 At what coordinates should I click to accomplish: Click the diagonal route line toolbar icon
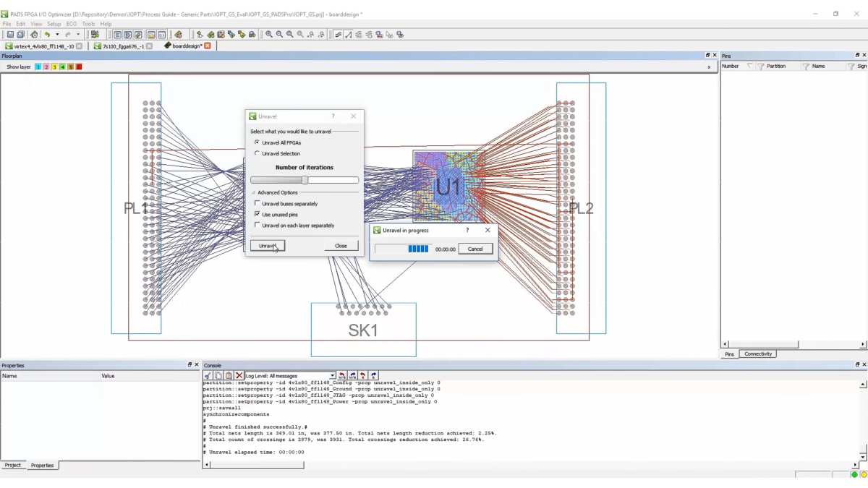point(348,35)
